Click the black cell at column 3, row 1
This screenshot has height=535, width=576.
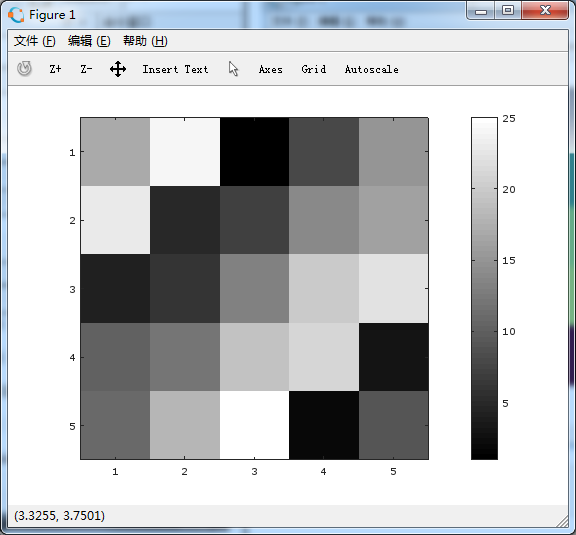coord(254,152)
